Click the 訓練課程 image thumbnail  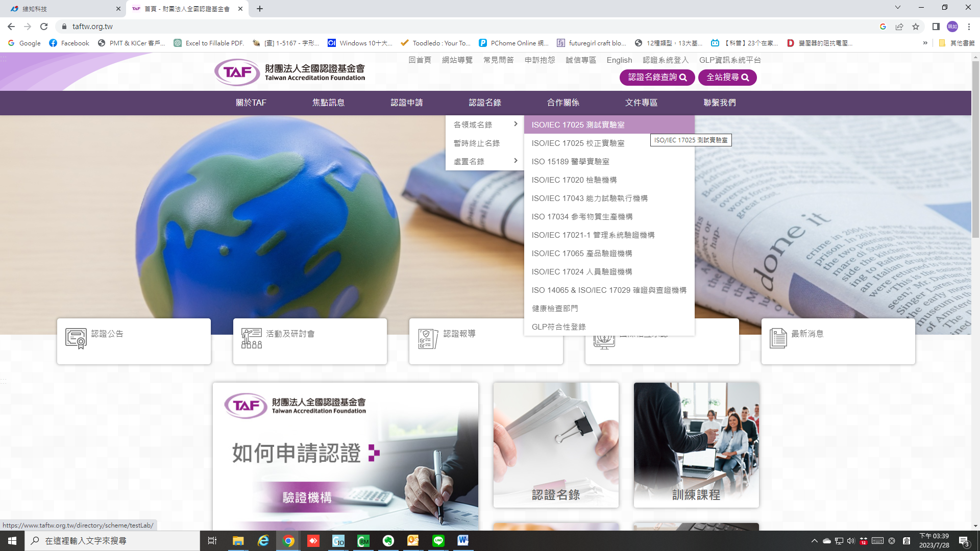[x=696, y=445]
